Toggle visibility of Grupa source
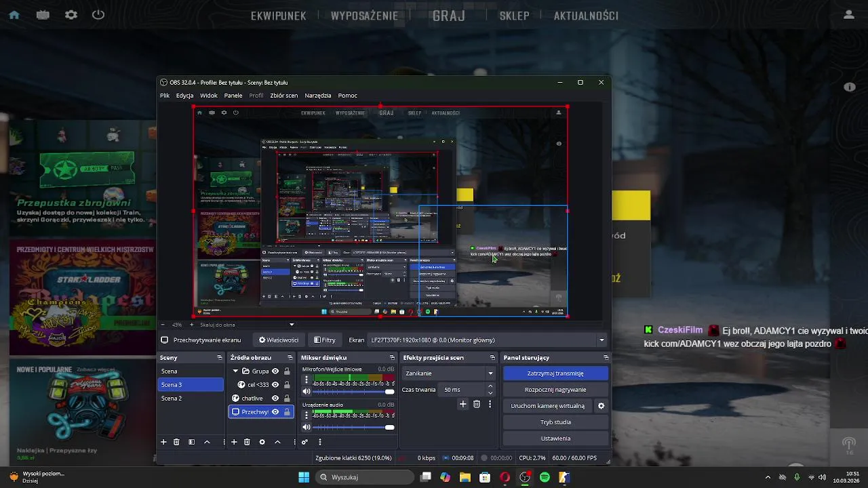 pyautogui.click(x=275, y=371)
